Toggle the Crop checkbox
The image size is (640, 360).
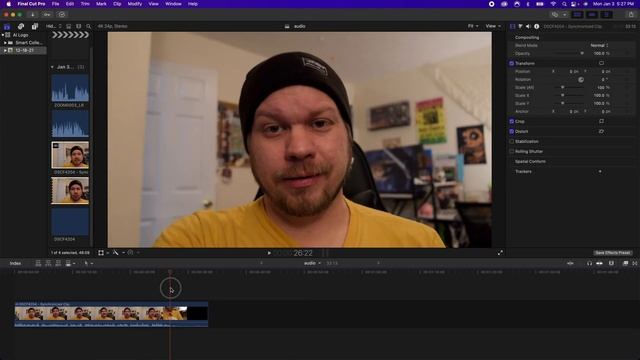coord(511,121)
